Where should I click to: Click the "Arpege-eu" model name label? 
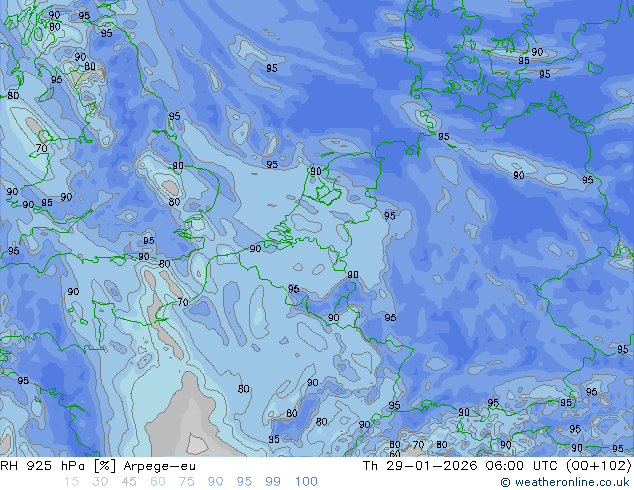click(x=160, y=466)
